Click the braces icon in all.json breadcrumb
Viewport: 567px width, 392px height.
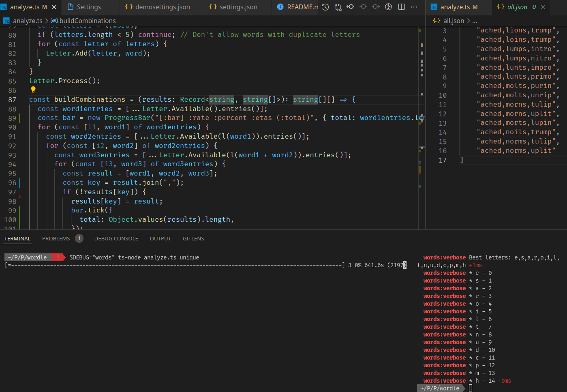pyautogui.click(x=436, y=21)
